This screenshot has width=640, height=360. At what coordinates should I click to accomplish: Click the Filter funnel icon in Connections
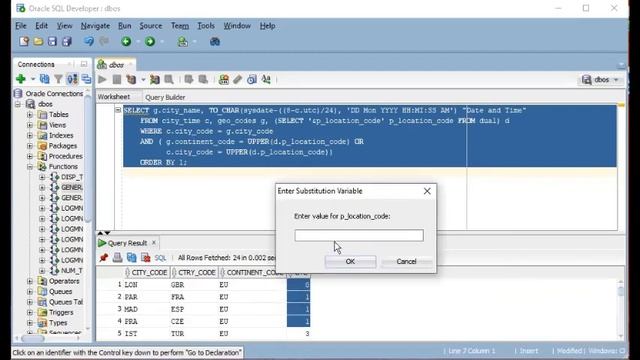pos(58,79)
